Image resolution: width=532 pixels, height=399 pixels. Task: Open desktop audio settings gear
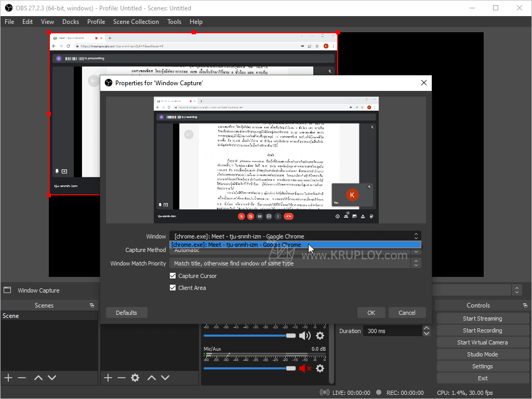click(x=320, y=336)
